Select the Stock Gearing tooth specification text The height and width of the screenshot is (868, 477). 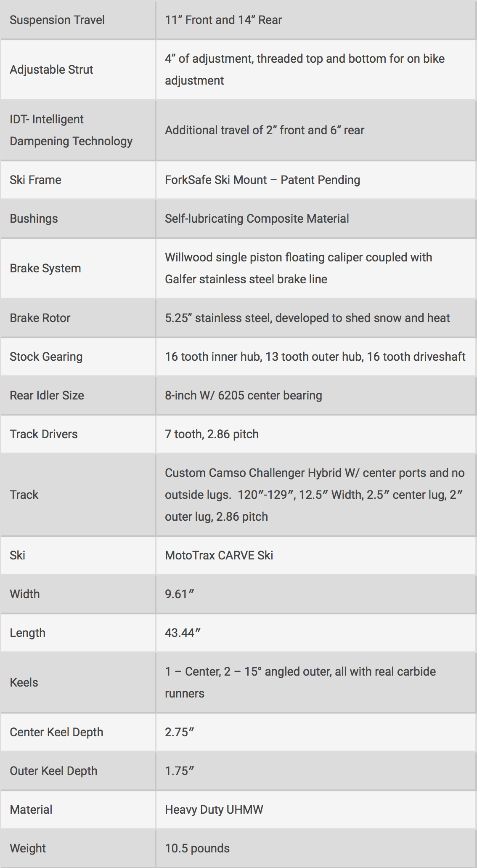coord(315,357)
